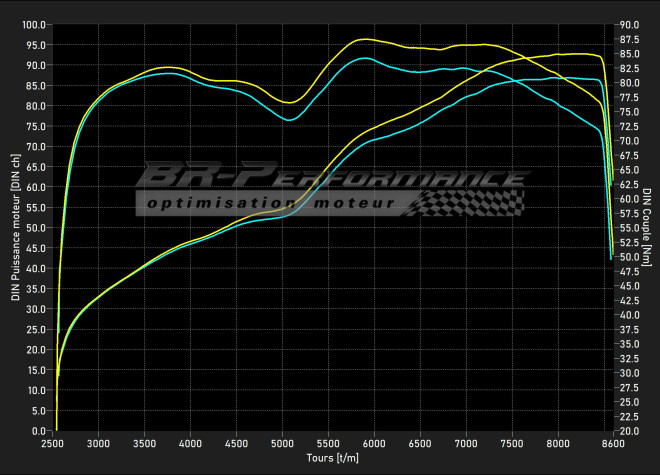Select the "DIN Puissance moteur [DIN ch]" axis title
Image resolution: width=660 pixels, height=475 pixels.
coord(15,227)
